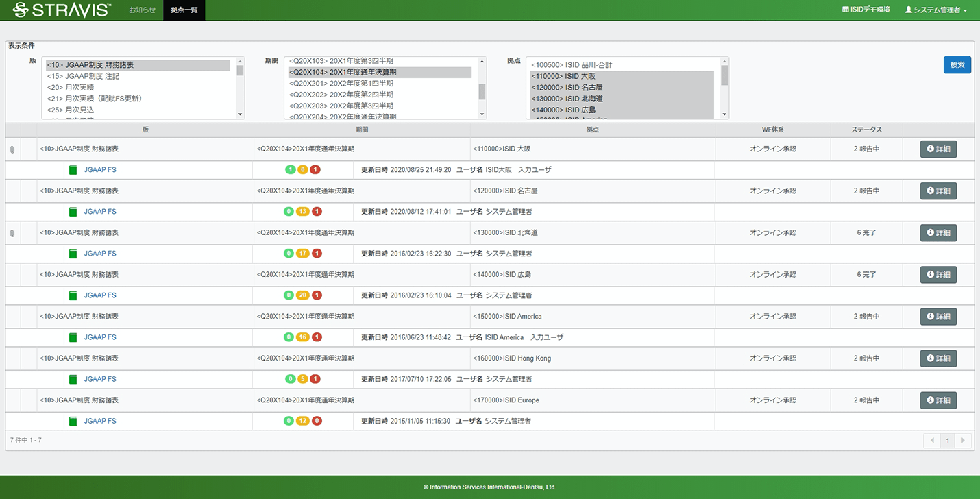The image size is (980, 499).
Task: Select <20> 月次実績 in 版 list
Action: [x=138, y=87]
